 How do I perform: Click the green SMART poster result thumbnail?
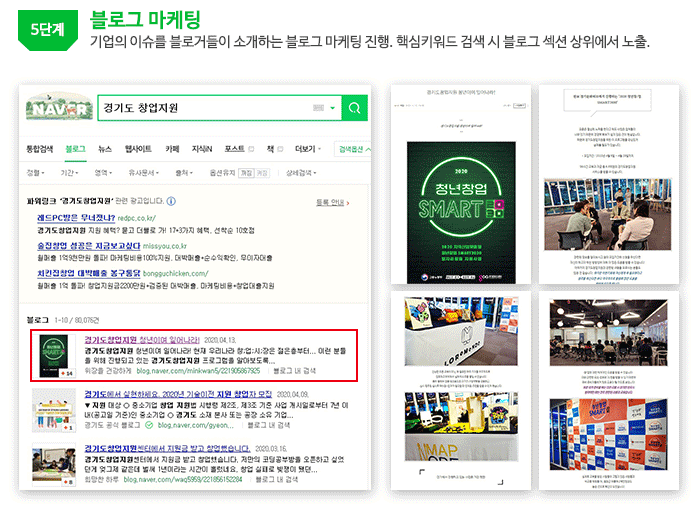(x=54, y=355)
